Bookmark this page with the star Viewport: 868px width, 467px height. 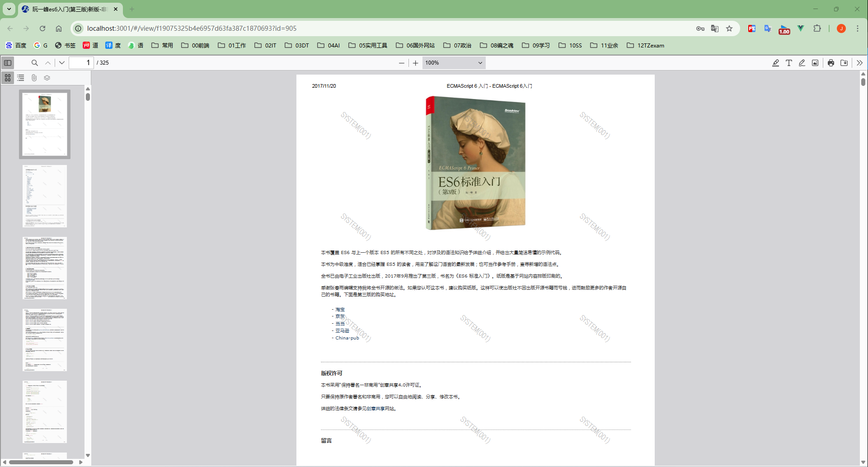(x=729, y=28)
